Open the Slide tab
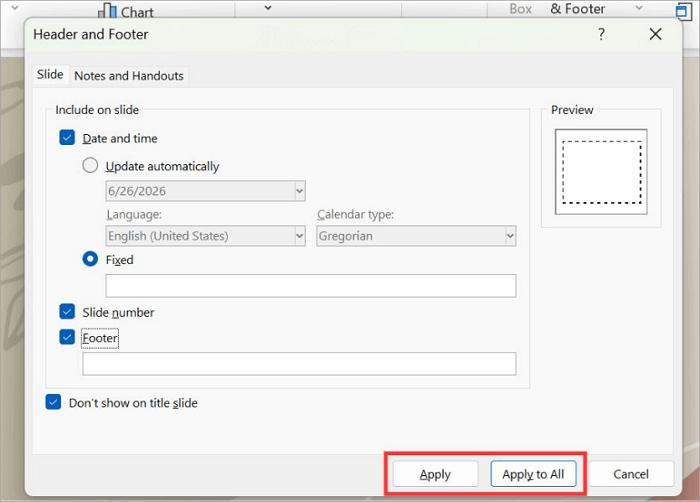Viewport: 700px width, 502px height. [50, 74]
